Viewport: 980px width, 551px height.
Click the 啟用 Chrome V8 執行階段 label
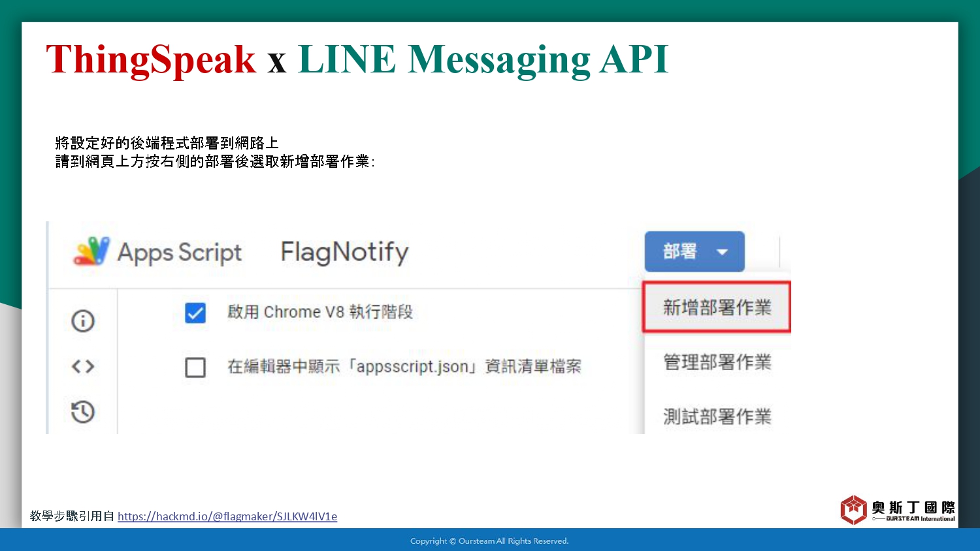point(320,312)
